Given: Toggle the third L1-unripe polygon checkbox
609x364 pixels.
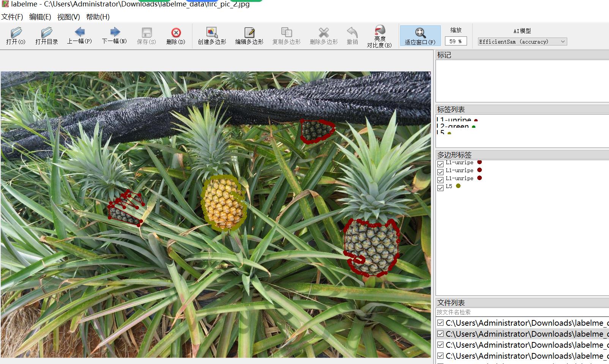Looking at the screenshot, I should click(x=440, y=180).
